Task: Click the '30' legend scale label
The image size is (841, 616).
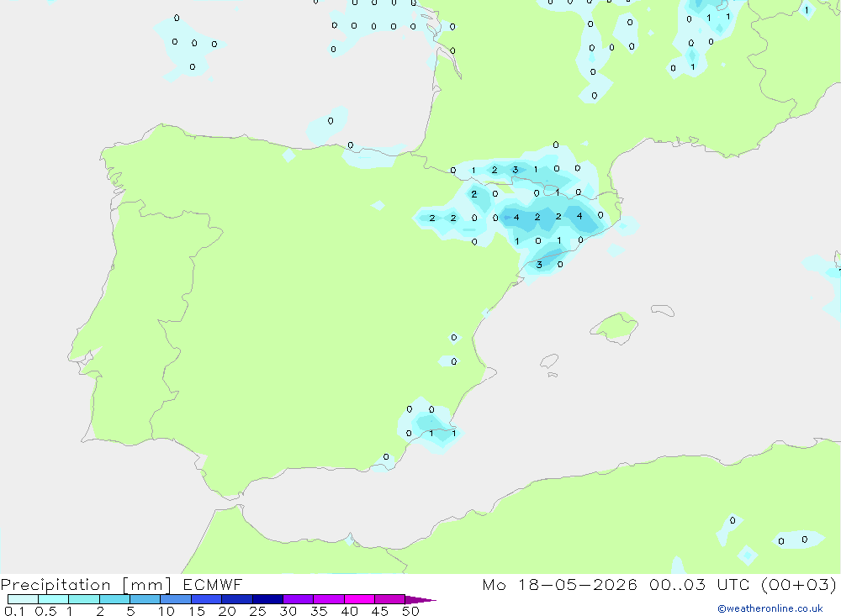Action: click(x=288, y=611)
